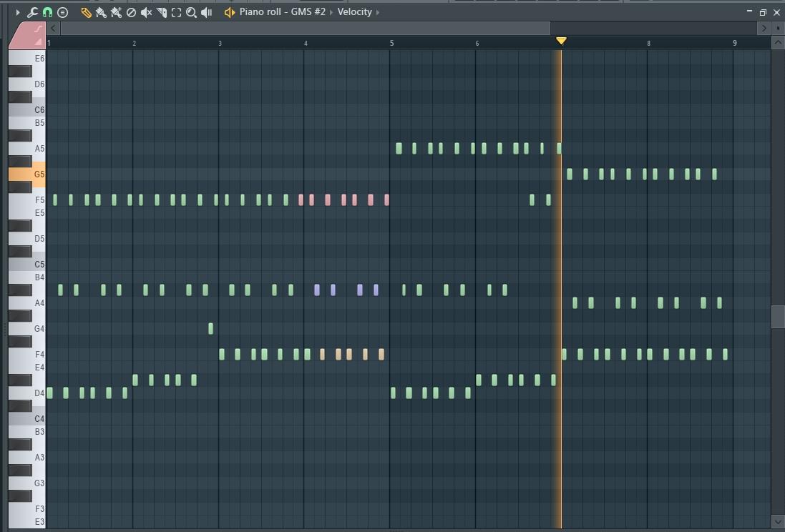Viewport: 785px width, 532px height.
Task: Toggle the magnet snap-to-grid icon
Action: tap(47, 12)
